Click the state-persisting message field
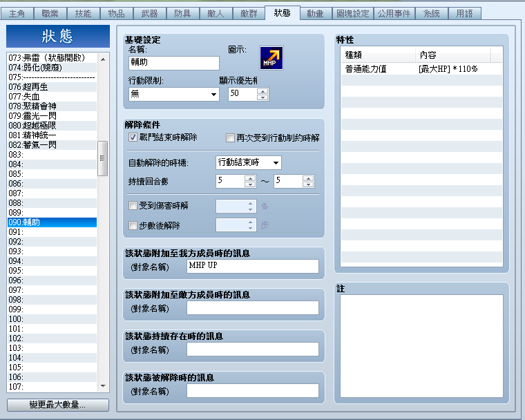Screen dimensions: 525x420 253,350
